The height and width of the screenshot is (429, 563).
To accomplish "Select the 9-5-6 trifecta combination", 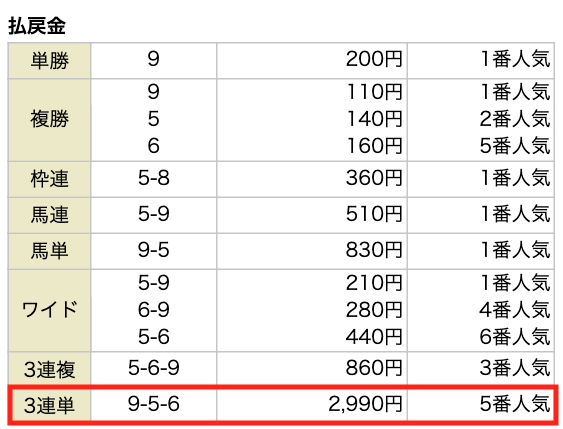I will [154, 404].
